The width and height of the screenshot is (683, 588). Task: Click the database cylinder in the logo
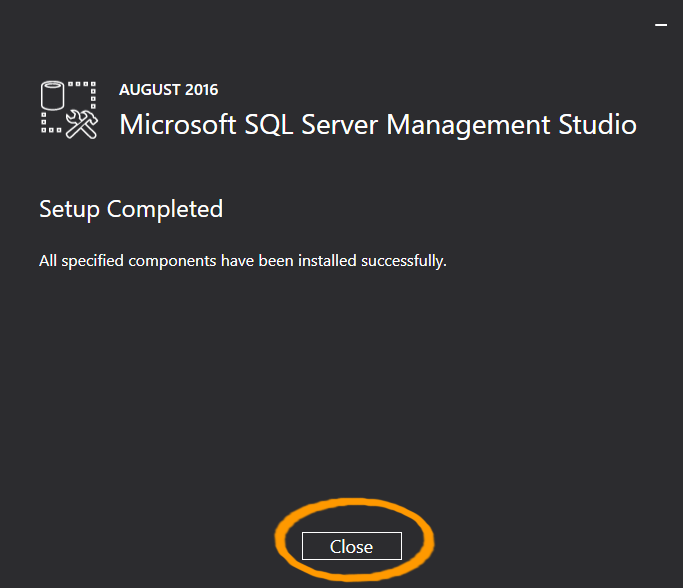coord(53,97)
